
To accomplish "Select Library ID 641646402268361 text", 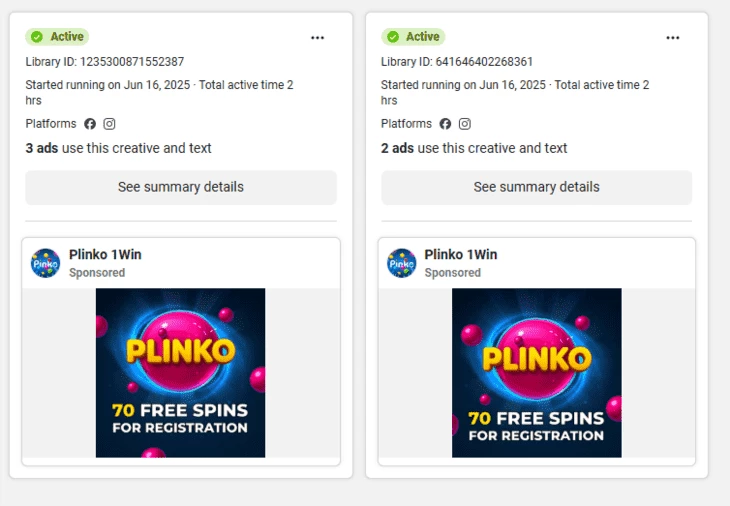I will pyautogui.click(x=457, y=62).
